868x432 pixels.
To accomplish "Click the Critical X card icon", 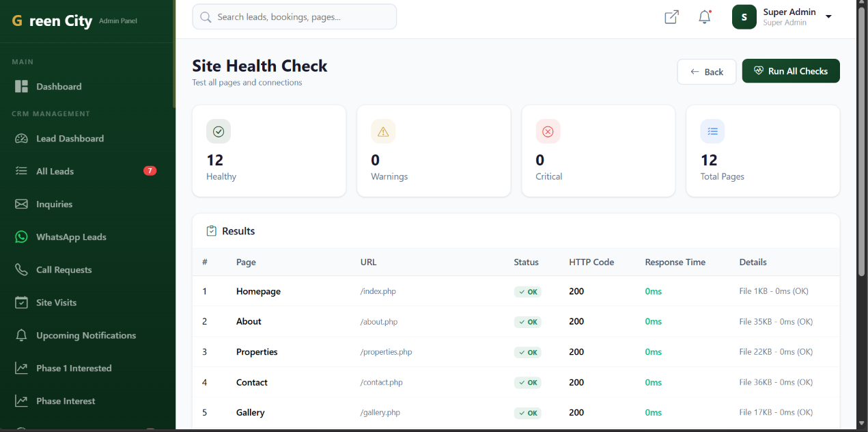I will pyautogui.click(x=548, y=131).
